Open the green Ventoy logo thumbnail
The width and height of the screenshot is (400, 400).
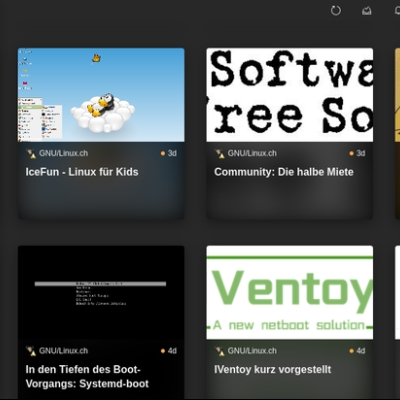click(290, 293)
